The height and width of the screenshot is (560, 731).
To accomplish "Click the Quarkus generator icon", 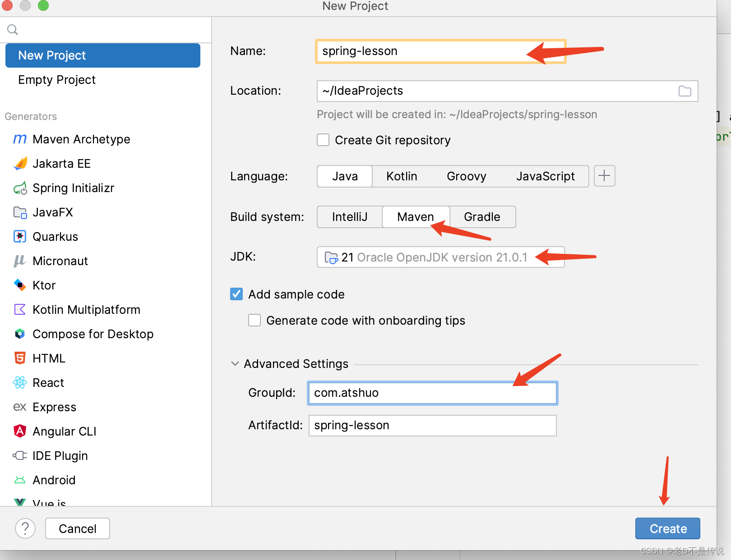I will pos(20,236).
